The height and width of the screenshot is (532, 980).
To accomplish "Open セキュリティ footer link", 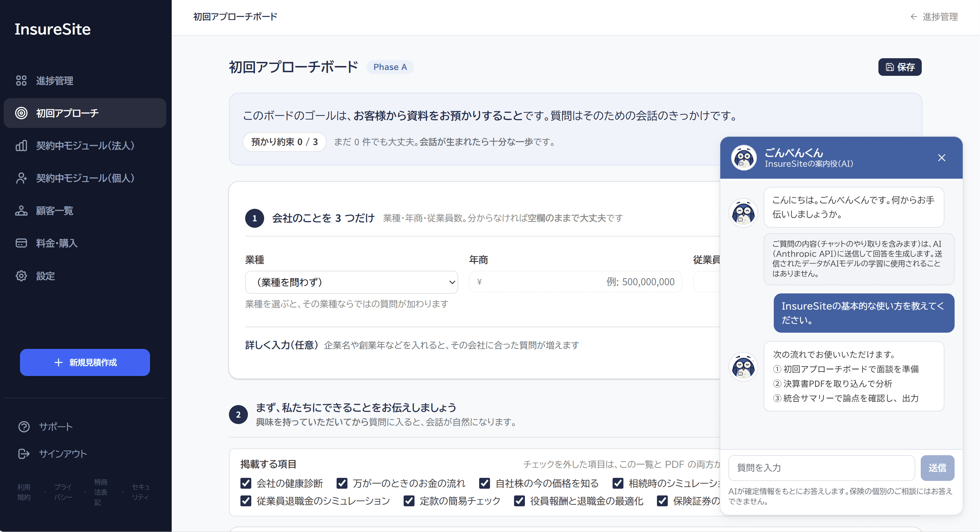I will [x=141, y=492].
